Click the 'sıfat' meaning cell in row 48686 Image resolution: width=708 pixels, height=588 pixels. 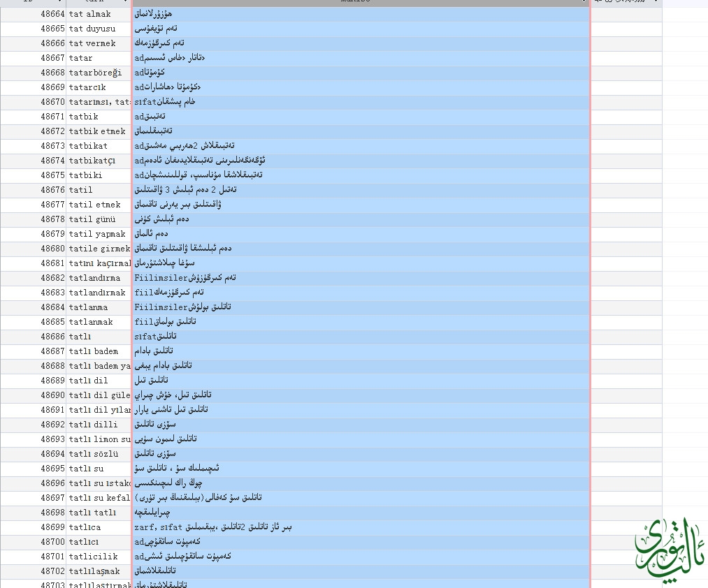pyautogui.click(x=361, y=337)
